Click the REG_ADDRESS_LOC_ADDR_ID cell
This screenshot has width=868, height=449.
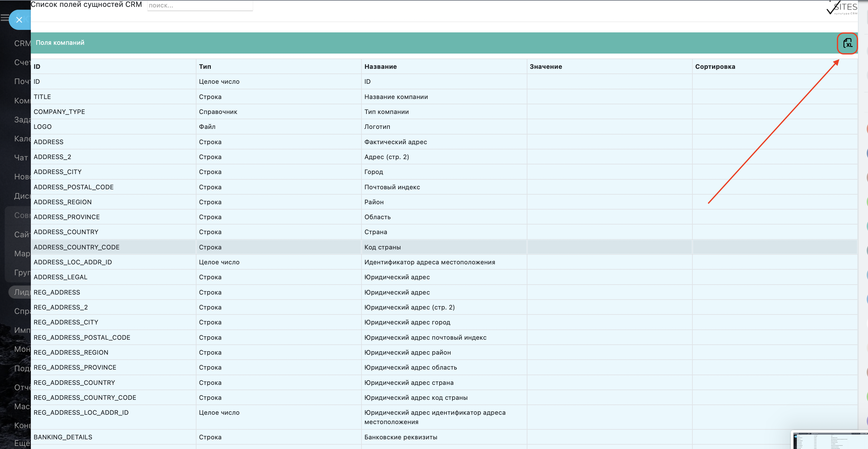pos(81,413)
